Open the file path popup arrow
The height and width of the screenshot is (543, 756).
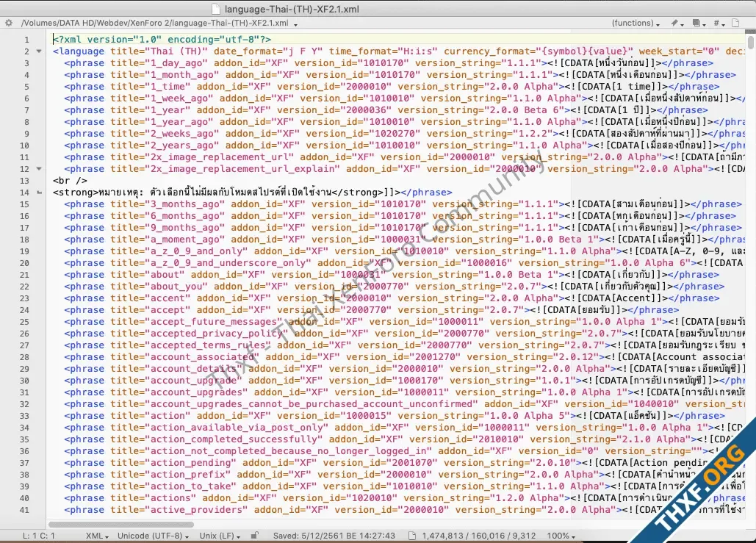[295, 24]
